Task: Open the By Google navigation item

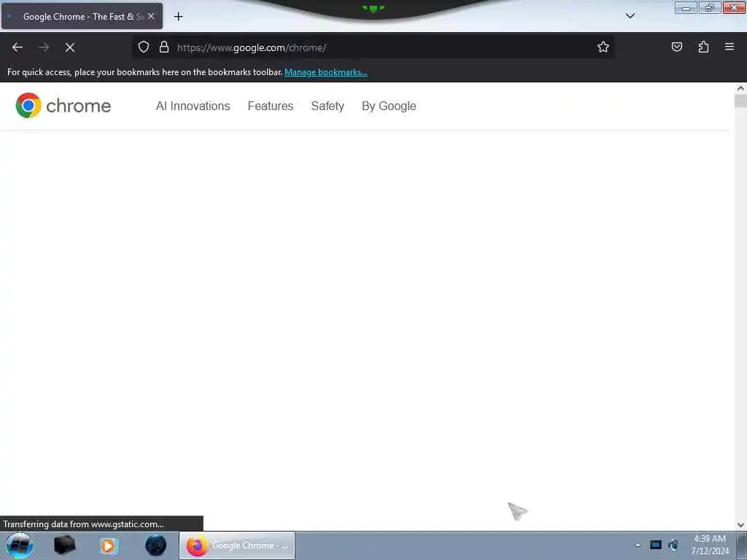Action: point(389,106)
